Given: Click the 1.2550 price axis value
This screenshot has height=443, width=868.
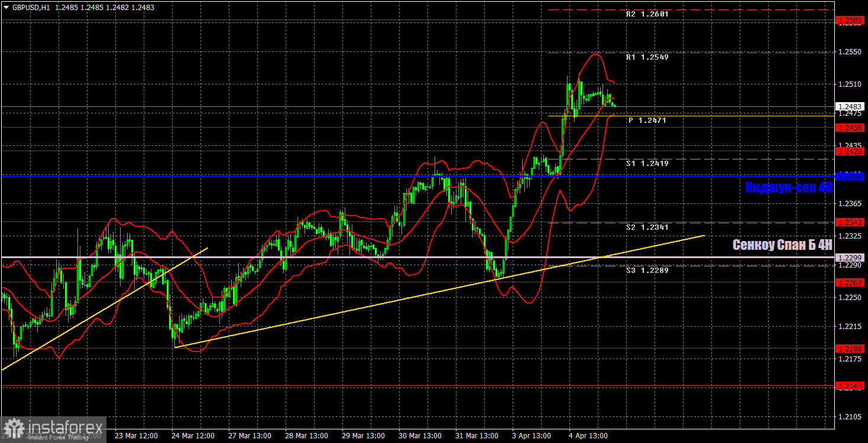Looking at the screenshot, I should click(x=850, y=52).
